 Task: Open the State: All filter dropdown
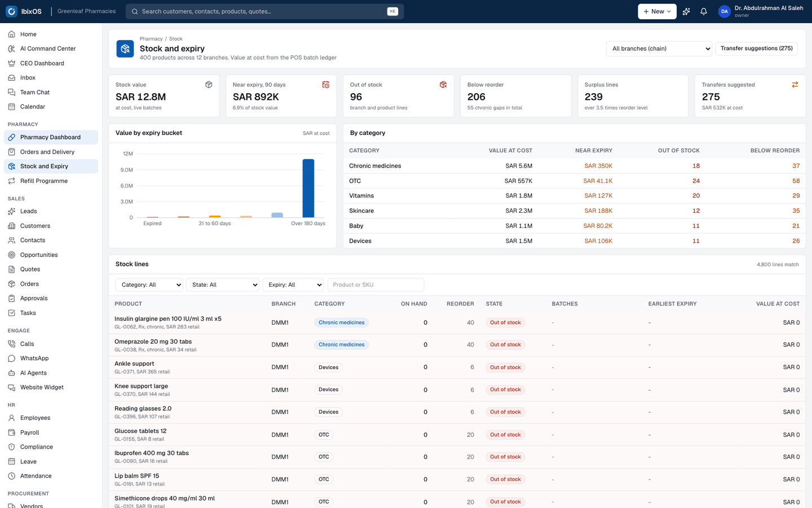223,285
